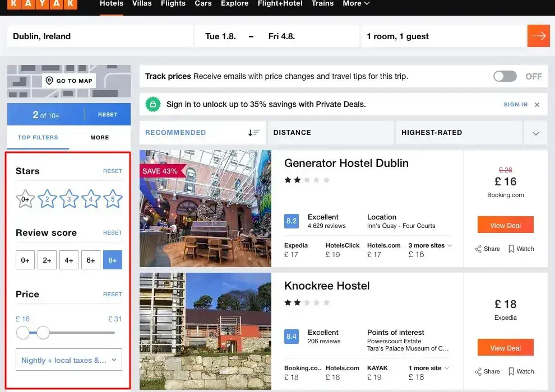Click the 8.4 score badge for Knockree Hostel

coord(292,337)
